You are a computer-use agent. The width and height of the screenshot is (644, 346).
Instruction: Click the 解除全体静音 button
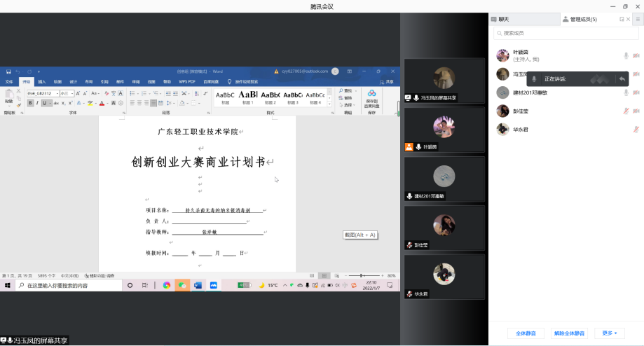point(569,333)
